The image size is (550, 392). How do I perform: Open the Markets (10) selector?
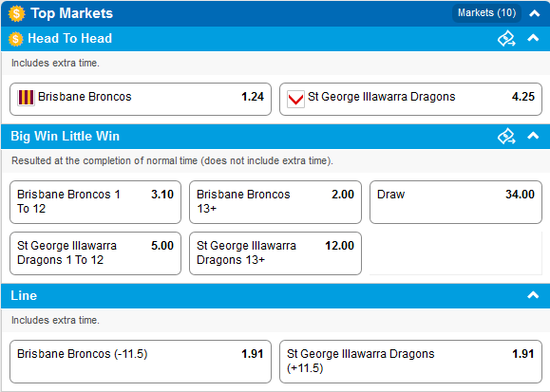point(487,13)
